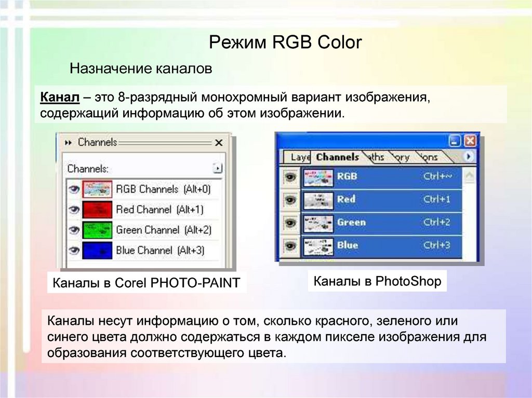Close the Corel Channels docker

(219, 143)
